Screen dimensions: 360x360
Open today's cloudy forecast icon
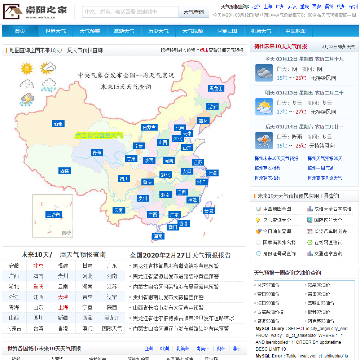point(264,73)
